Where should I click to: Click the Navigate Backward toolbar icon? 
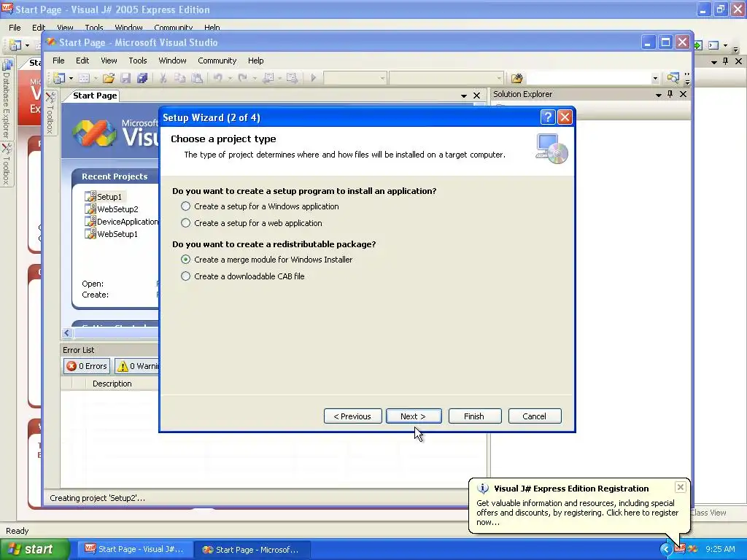(268, 78)
